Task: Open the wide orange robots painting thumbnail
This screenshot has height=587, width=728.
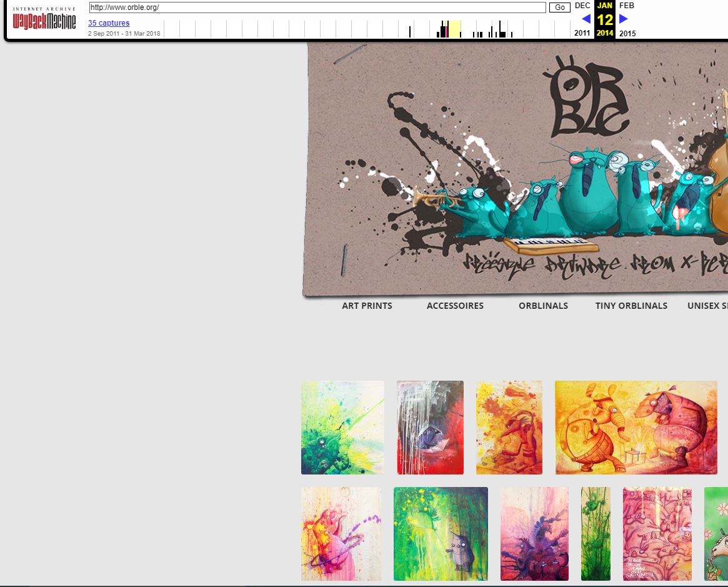Action: tap(636, 428)
